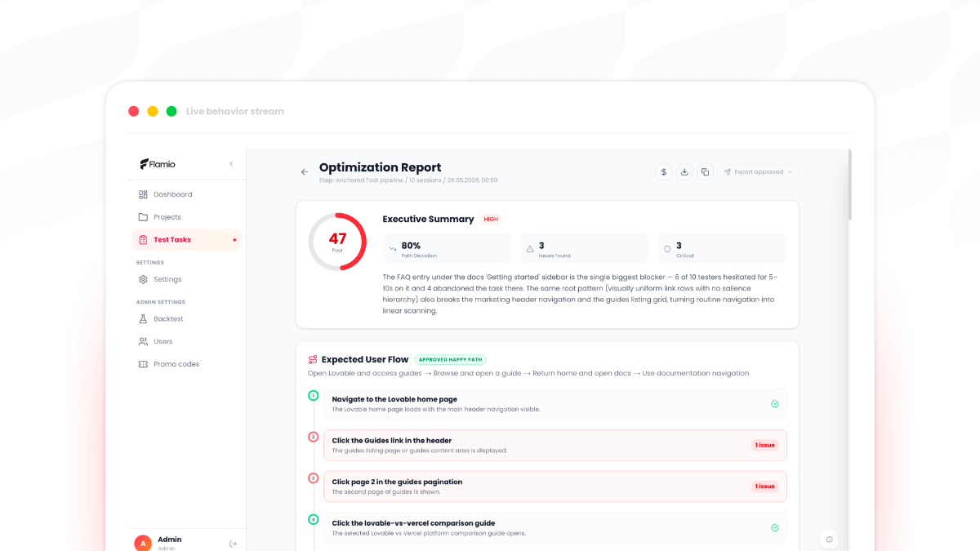This screenshot has width=980, height=551.
Task: Click the dollar cost icon button
Action: [664, 171]
